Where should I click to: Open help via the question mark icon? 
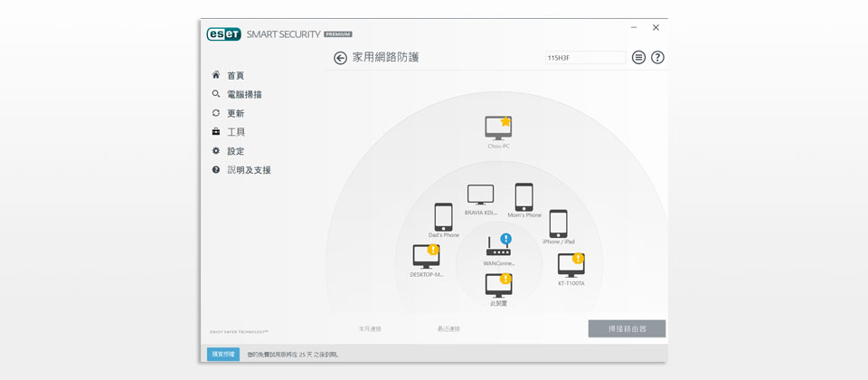click(x=657, y=58)
